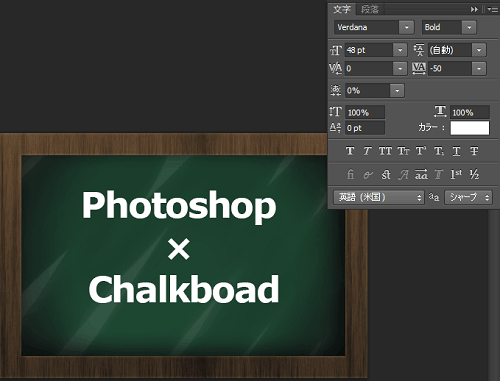Toggle Faux Bold text style

tap(350, 151)
